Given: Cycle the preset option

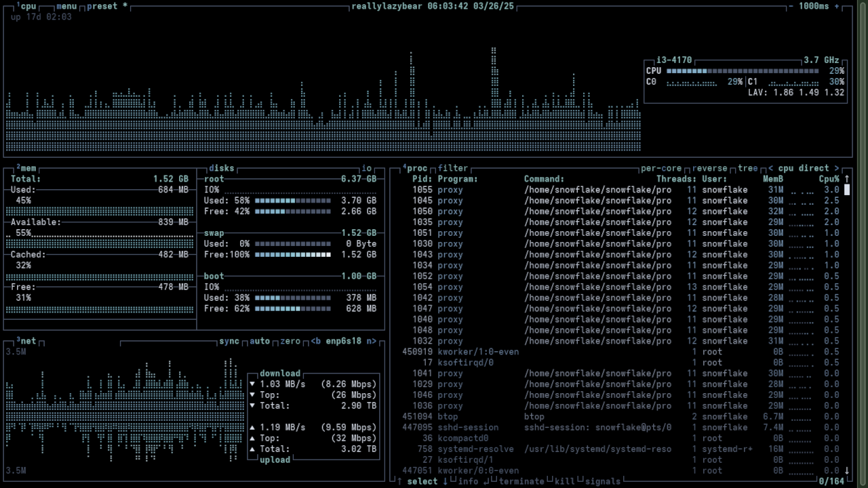Looking at the screenshot, I should coord(107,6).
